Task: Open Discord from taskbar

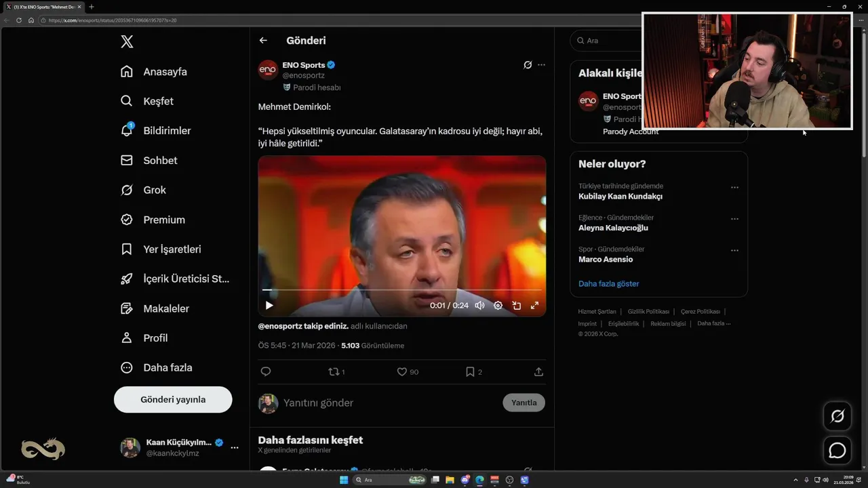Action: coord(465,480)
